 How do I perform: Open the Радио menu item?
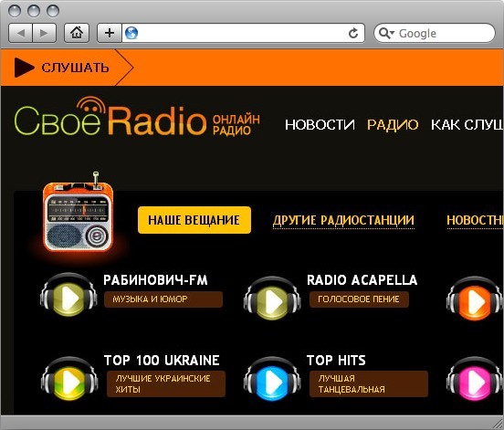[x=393, y=125]
